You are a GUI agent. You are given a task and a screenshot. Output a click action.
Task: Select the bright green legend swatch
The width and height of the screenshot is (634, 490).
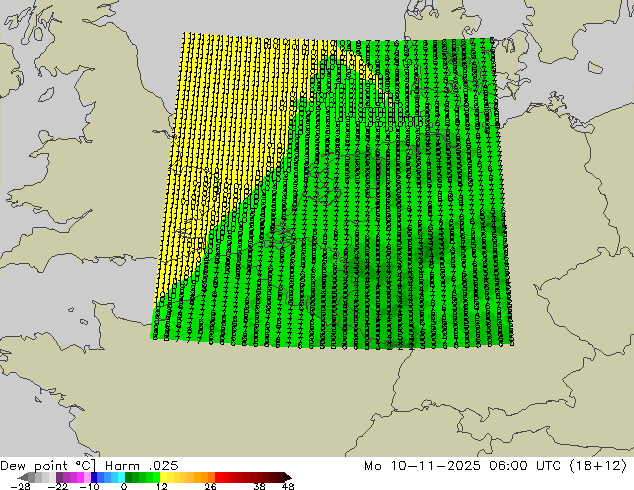[x=156, y=477]
